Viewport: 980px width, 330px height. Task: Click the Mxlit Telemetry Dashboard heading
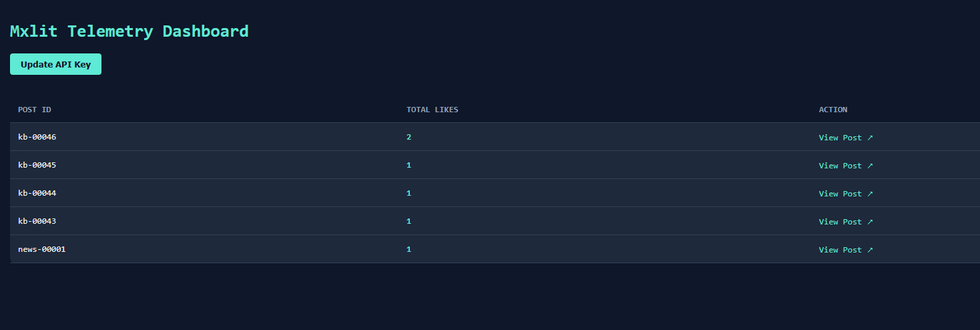tap(129, 31)
